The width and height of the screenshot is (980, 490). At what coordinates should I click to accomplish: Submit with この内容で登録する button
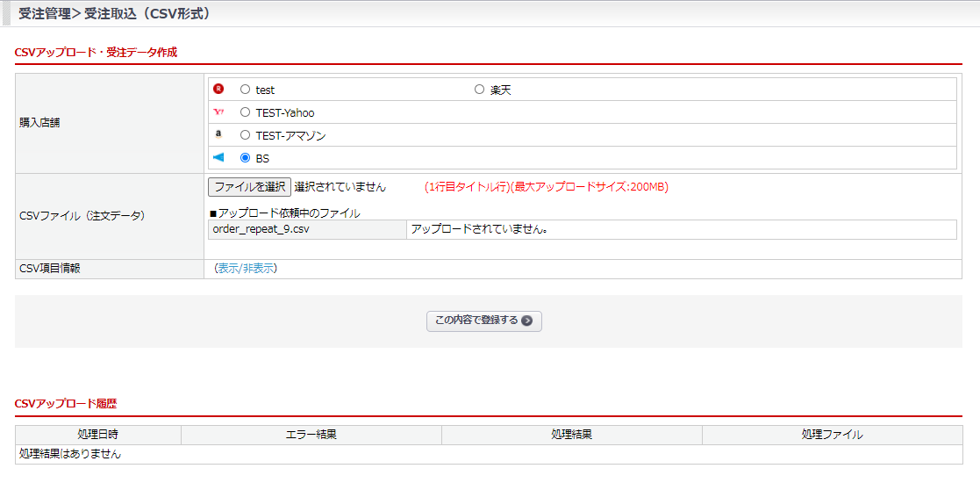point(483,321)
